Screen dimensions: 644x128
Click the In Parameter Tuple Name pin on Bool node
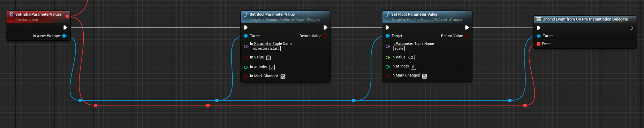(246, 46)
